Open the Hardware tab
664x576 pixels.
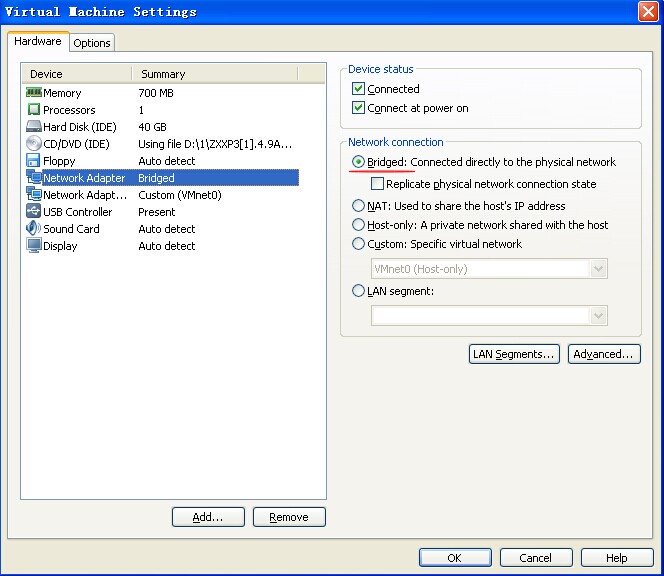click(x=38, y=41)
